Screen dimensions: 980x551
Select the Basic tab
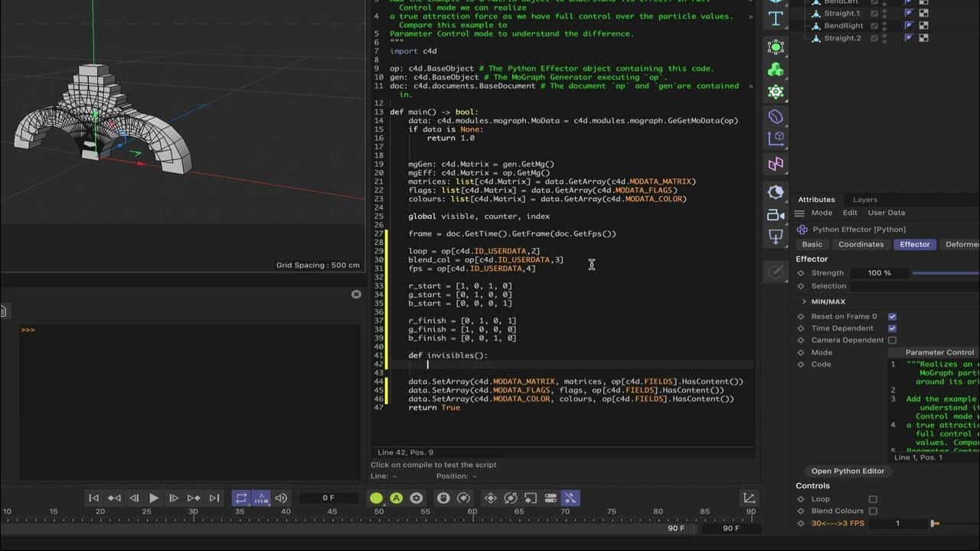tap(812, 244)
